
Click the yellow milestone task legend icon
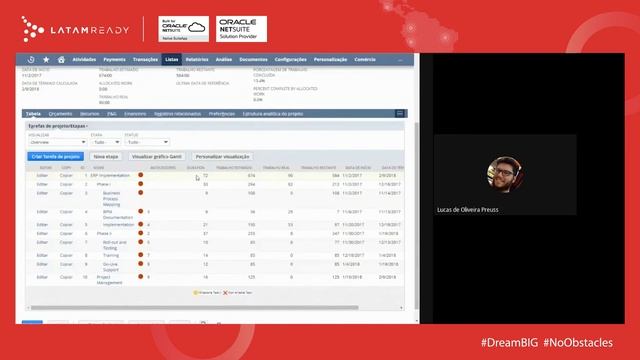[x=196, y=293]
